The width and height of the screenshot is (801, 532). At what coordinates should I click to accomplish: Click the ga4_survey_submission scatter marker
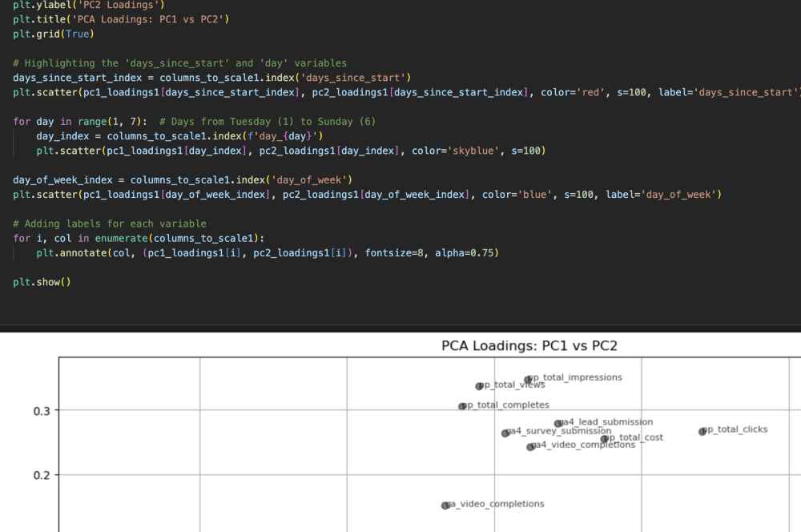coord(507,431)
